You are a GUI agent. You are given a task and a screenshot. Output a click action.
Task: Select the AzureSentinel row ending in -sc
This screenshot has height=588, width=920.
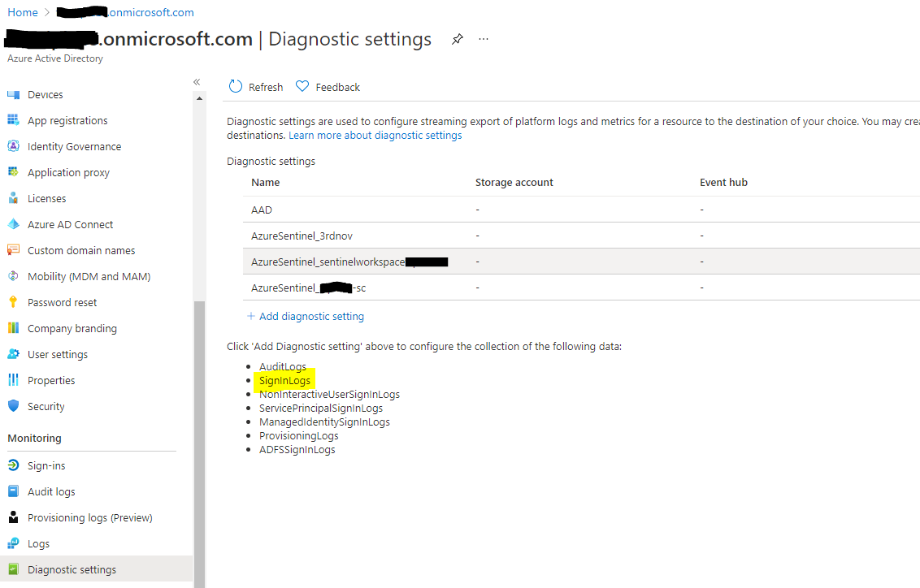[x=581, y=288]
